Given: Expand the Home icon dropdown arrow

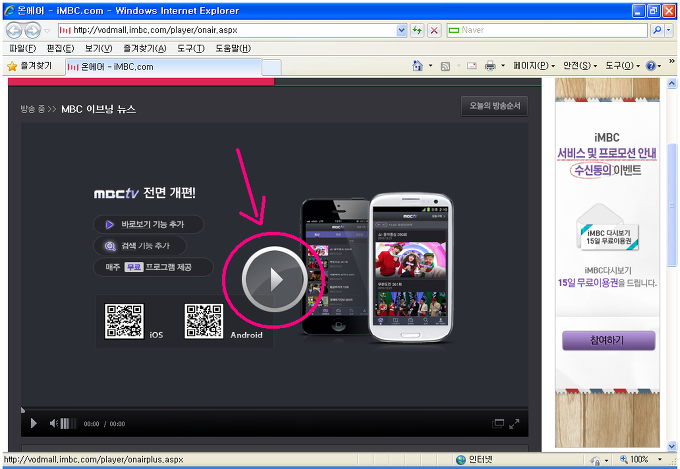Looking at the screenshot, I should coord(431,66).
